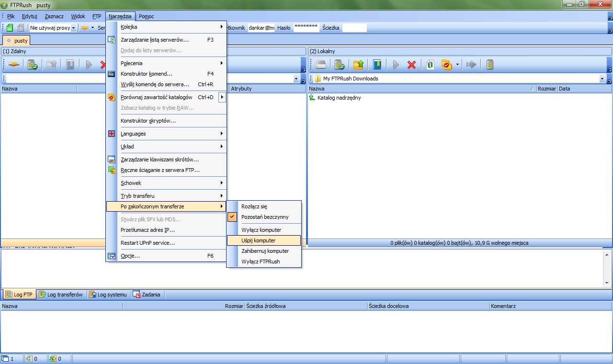613x364 pixels.
Task: Click the grayed transfer arrow icon in local pane
Action: point(471,65)
